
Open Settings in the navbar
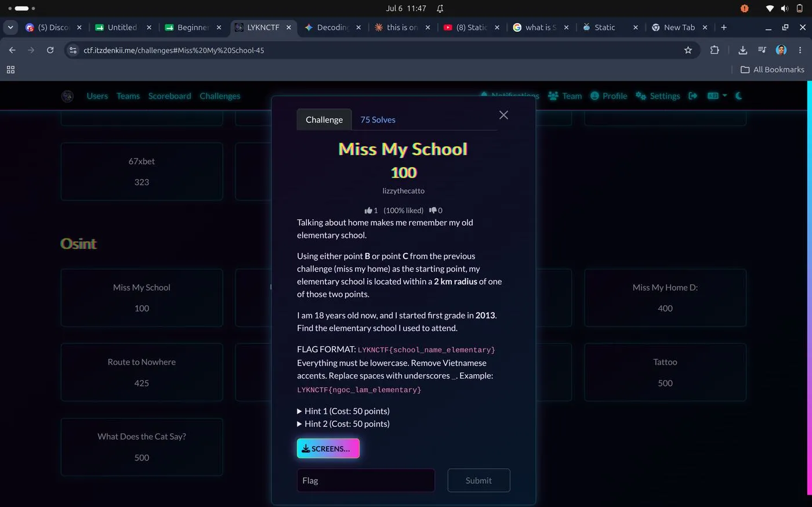[x=658, y=96]
